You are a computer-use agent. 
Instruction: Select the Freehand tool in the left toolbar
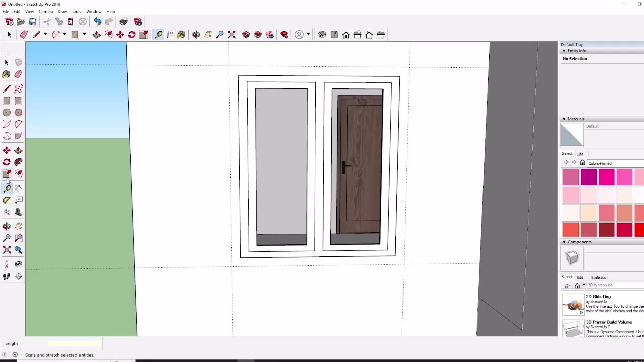tap(18, 89)
